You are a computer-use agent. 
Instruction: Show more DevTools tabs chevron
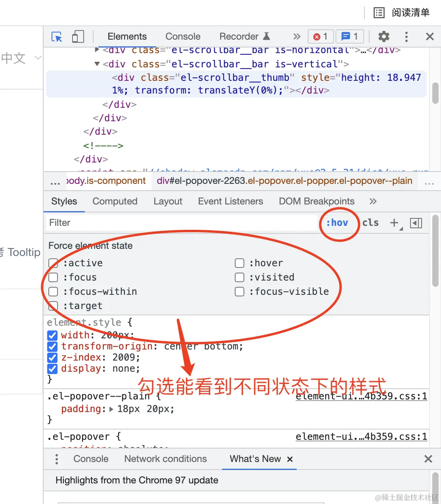click(x=297, y=37)
